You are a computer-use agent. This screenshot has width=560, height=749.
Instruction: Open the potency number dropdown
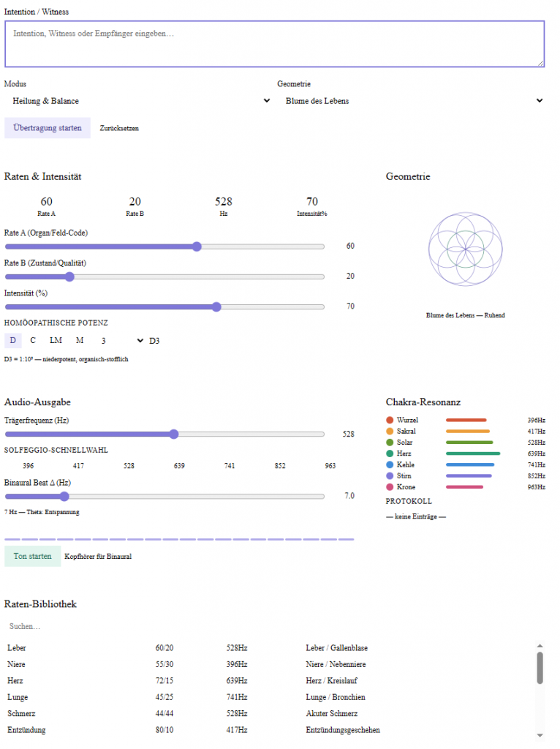pos(121,341)
